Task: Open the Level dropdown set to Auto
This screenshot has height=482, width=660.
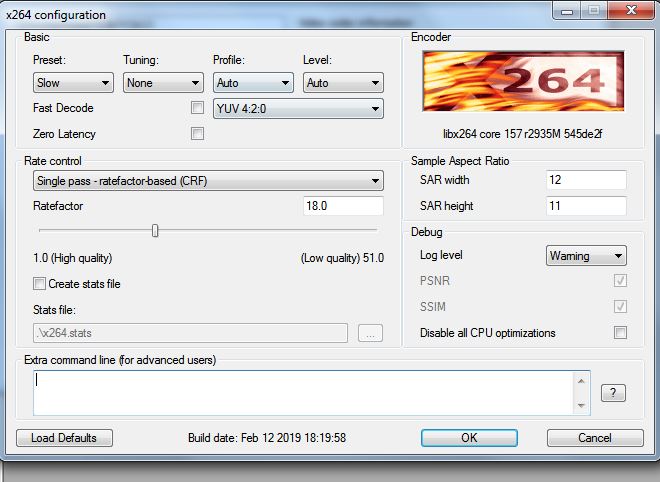Action: click(343, 83)
